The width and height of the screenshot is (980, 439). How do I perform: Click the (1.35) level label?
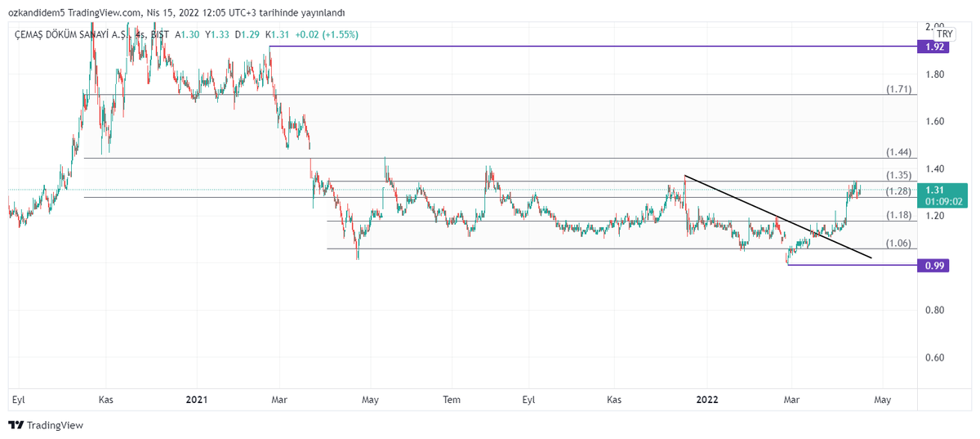[x=898, y=175]
